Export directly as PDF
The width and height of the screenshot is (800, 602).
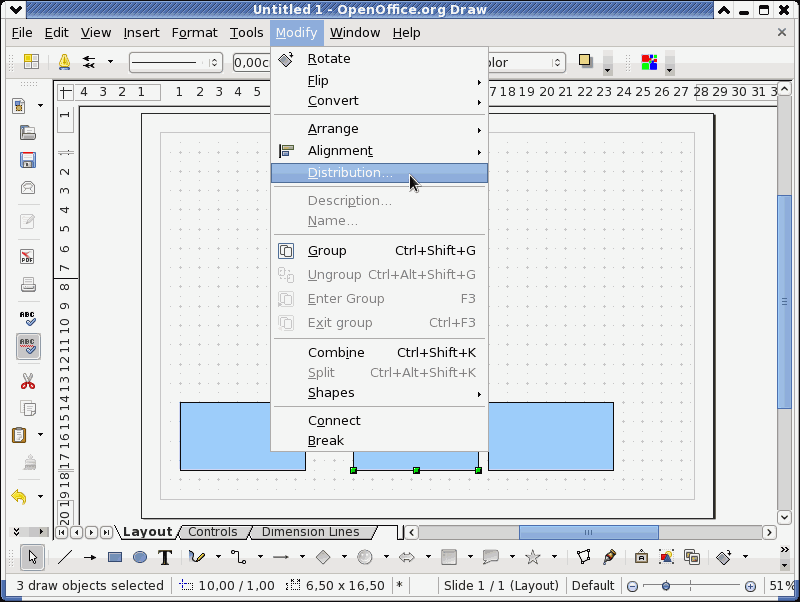pyautogui.click(x=28, y=256)
